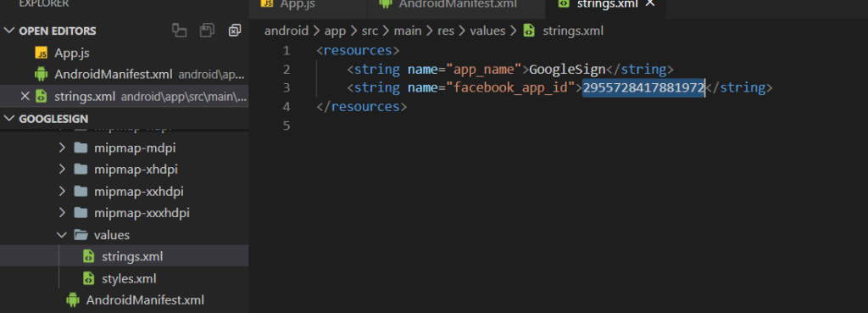This screenshot has width=868, height=313.
Task: Click the XML file icon in the breadcrumb
Action: 529,31
